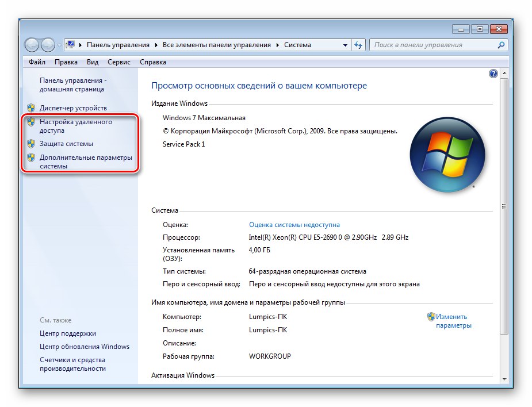The image size is (532, 407).
Task: Click Оценка системы недоступна link
Action: point(294,225)
